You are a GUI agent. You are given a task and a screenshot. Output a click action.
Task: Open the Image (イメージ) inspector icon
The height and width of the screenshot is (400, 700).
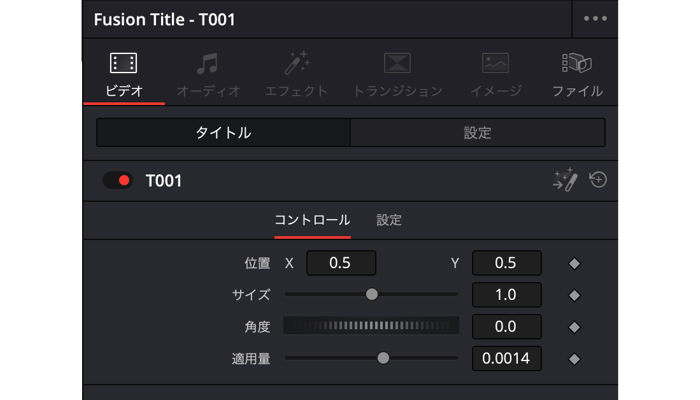495,63
